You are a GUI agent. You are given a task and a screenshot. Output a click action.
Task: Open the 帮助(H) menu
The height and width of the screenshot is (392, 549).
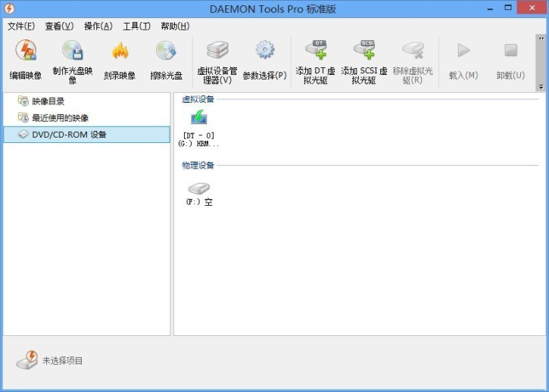pyautogui.click(x=175, y=26)
